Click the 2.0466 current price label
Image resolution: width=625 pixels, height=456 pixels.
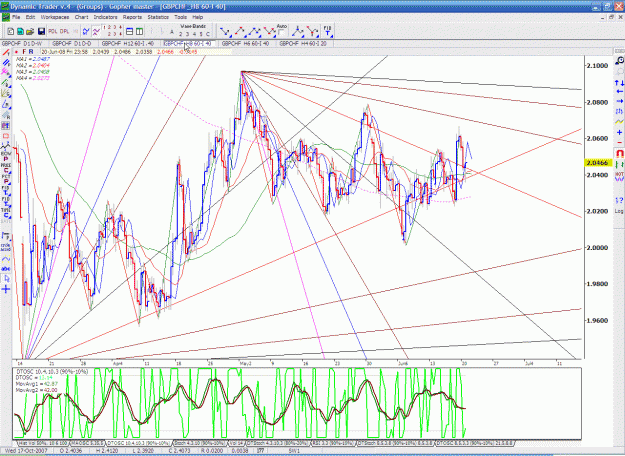click(x=598, y=163)
